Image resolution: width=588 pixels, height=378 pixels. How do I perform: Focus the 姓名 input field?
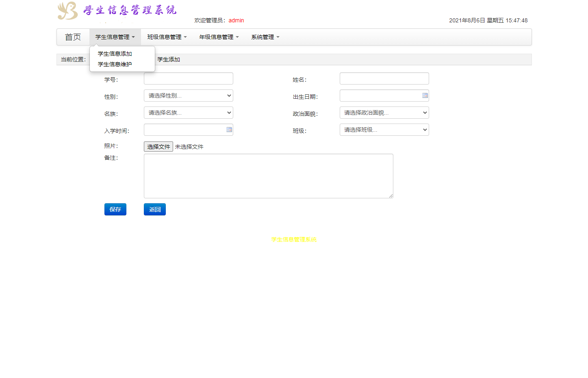(384, 78)
